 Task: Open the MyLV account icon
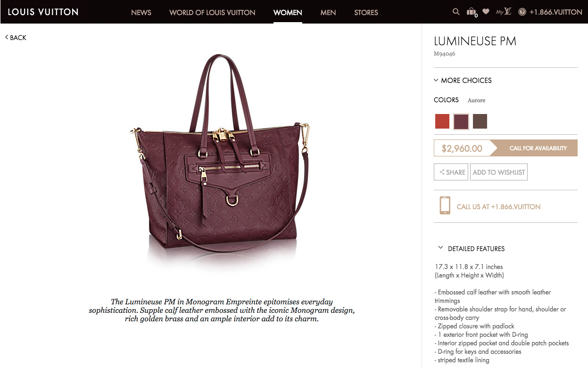click(x=504, y=12)
